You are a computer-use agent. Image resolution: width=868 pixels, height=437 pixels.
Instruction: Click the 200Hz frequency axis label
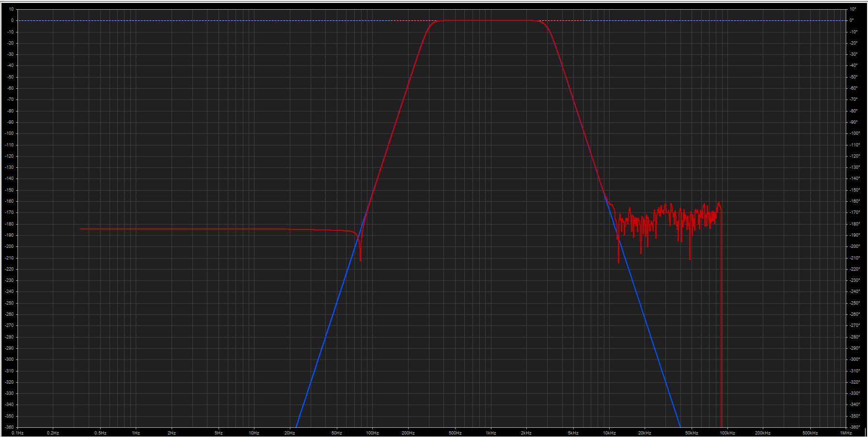pyautogui.click(x=408, y=433)
